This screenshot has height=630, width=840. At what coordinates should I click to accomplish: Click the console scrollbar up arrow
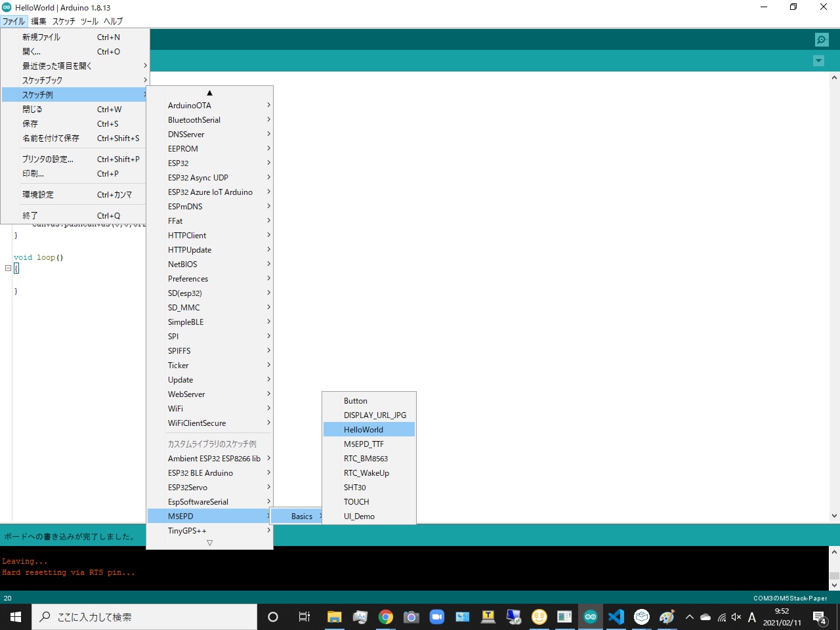coord(834,553)
